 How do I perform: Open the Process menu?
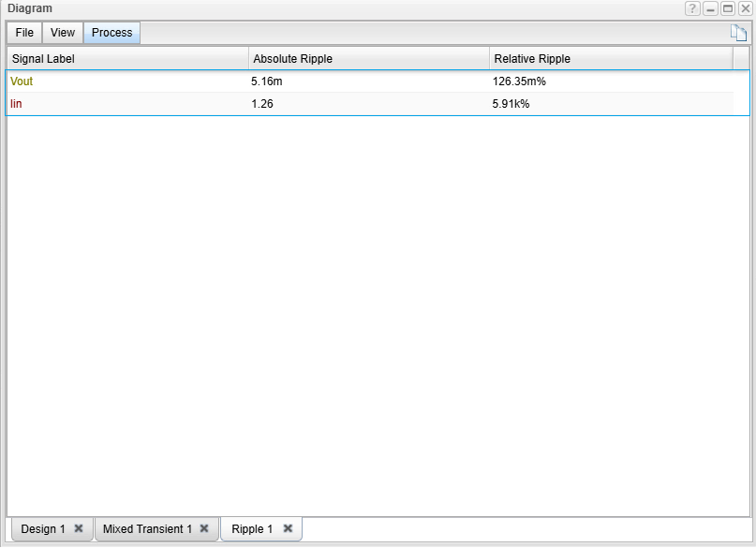tap(111, 33)
